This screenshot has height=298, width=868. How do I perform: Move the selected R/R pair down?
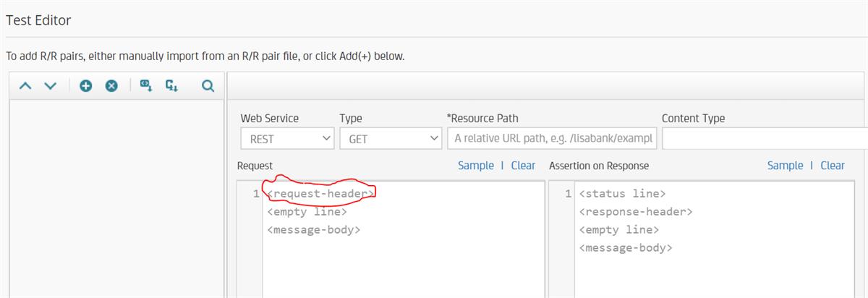pos(50,86)
